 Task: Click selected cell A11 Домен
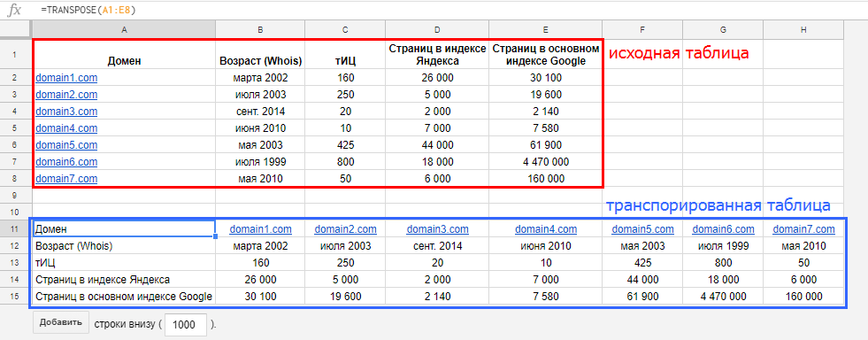coord(124,228)
